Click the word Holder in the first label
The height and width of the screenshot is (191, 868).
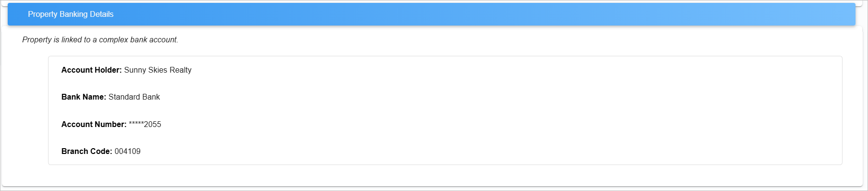click(108, 70)
